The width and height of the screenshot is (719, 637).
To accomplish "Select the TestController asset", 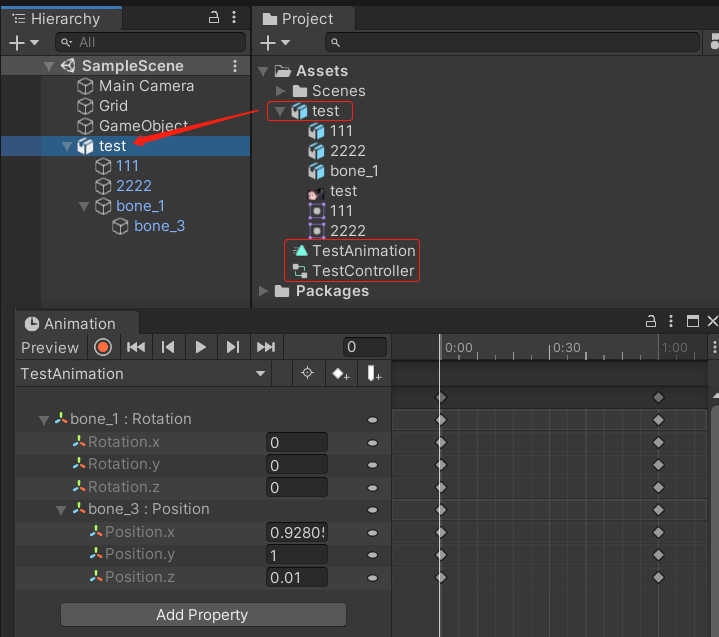I will [x=362, y=271].
